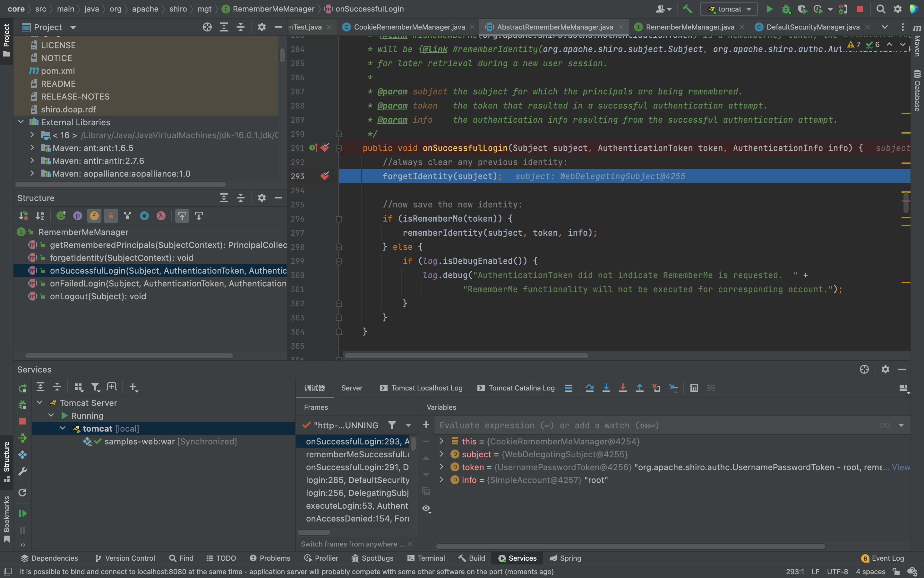The height and width of the screenshot is (578, 924).
Task: Click Resume Program in Services sidebar
Action: point(22,513)
